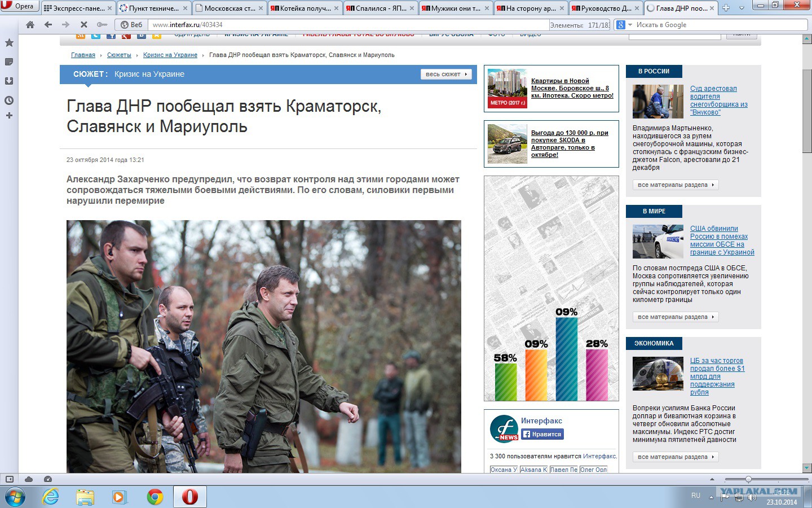Click the main article photo

coord(264,347)
